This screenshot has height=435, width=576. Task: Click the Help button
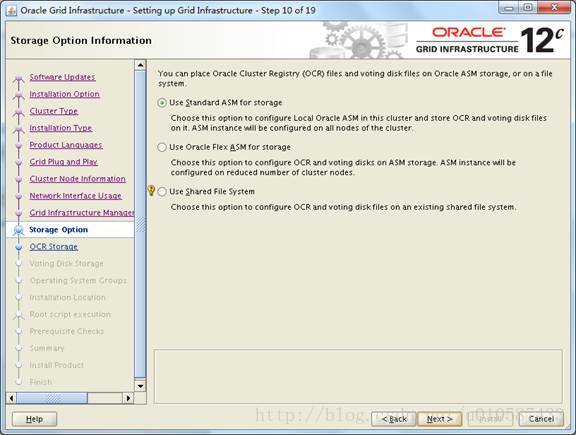point(35,419)
